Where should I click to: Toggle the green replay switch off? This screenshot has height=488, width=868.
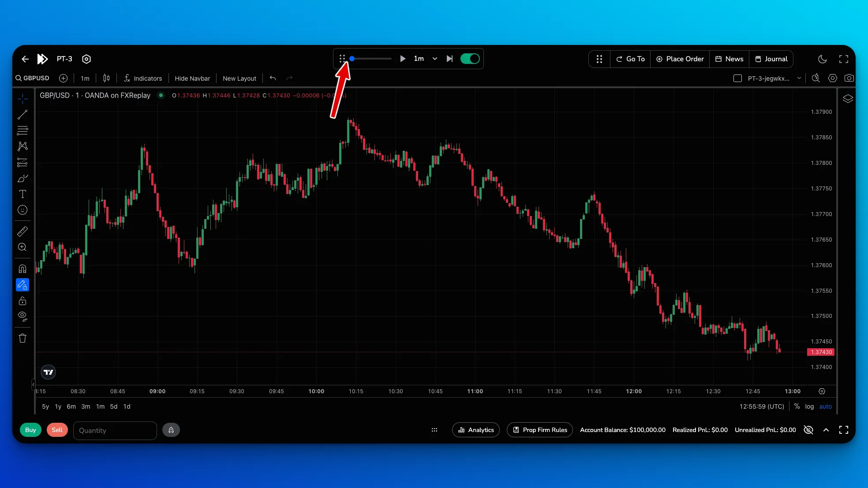click(470, 59)
